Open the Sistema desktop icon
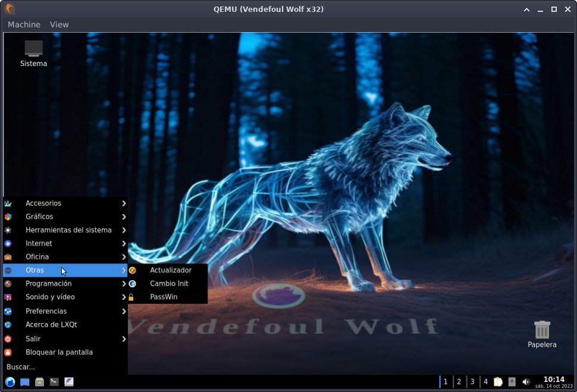 tap(33, 54)
